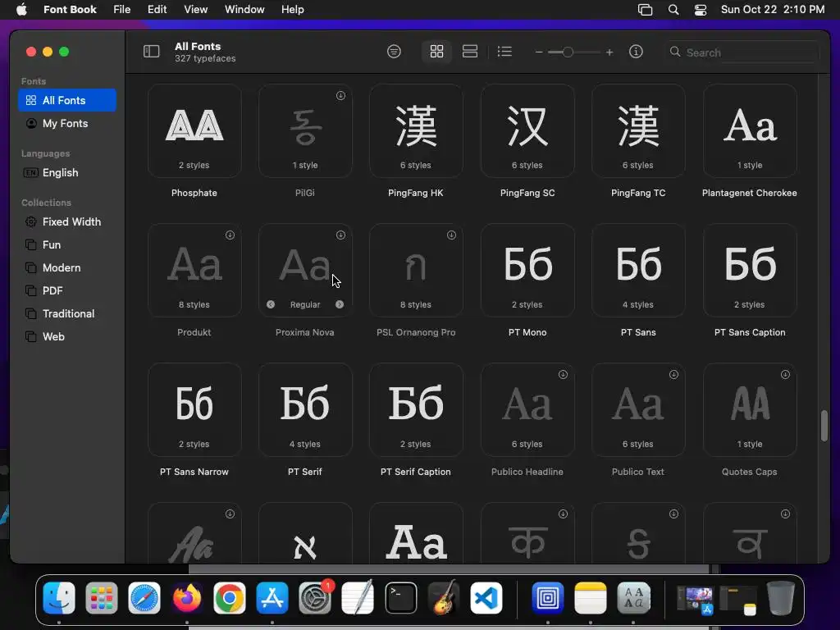
Task: Open GarageBand from the Dock
Action: [444, 598]
